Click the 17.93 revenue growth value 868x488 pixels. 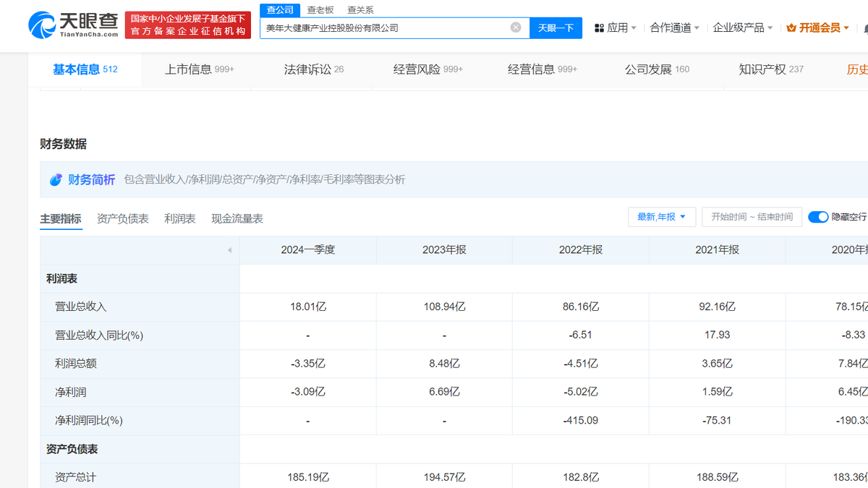pos(717,335)
